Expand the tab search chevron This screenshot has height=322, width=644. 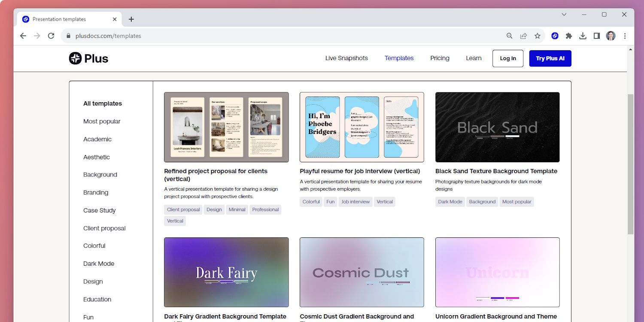click(564, 15)
